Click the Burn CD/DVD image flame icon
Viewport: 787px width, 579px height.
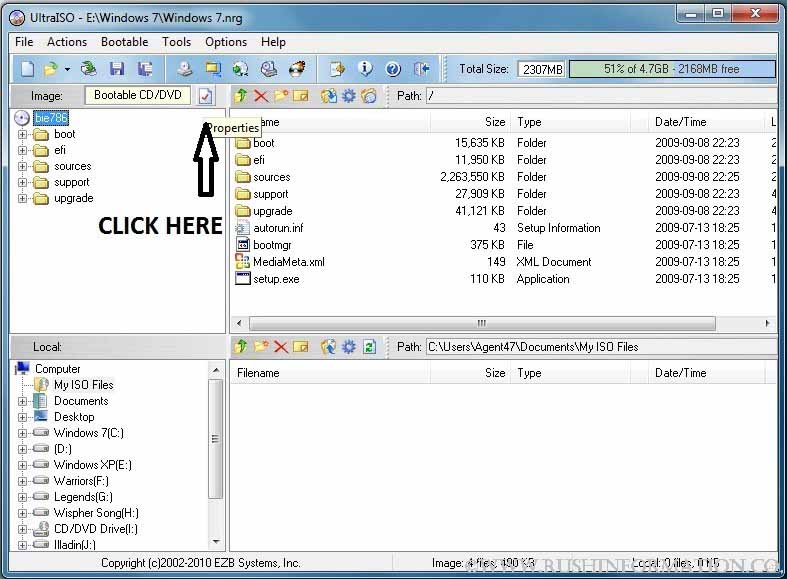[x=298, y=69]
